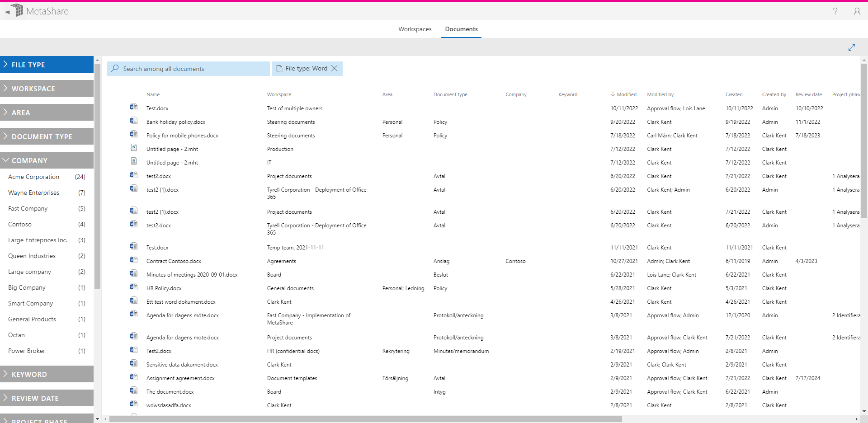This screenshot has height=423, width=868.
Task: Select the Documents tab
Action: point(461,29)
